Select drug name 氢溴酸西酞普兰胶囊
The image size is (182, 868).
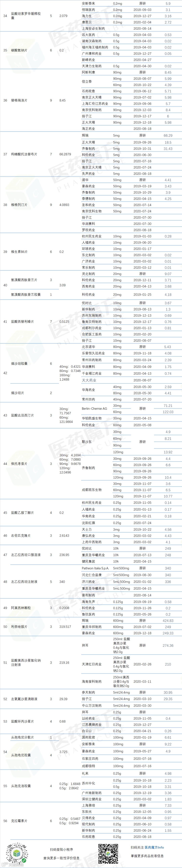26,294
